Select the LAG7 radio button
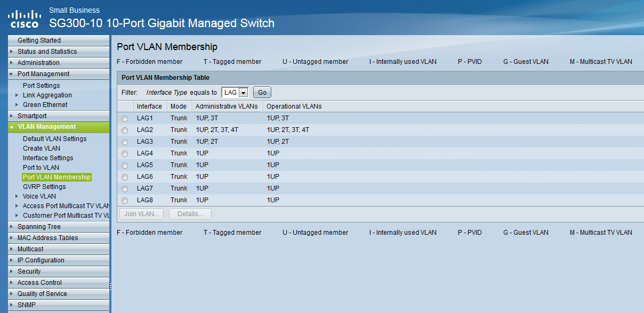 125,189
